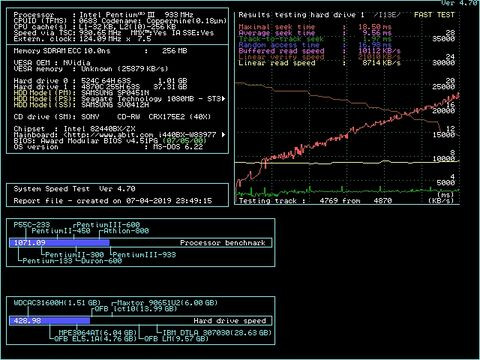Image resolution: width=480 pixels, height=360 pixels.
Task: Click the QFB EL5.1A(4.76 GB) drive label
Action: (x=95, y=339)
